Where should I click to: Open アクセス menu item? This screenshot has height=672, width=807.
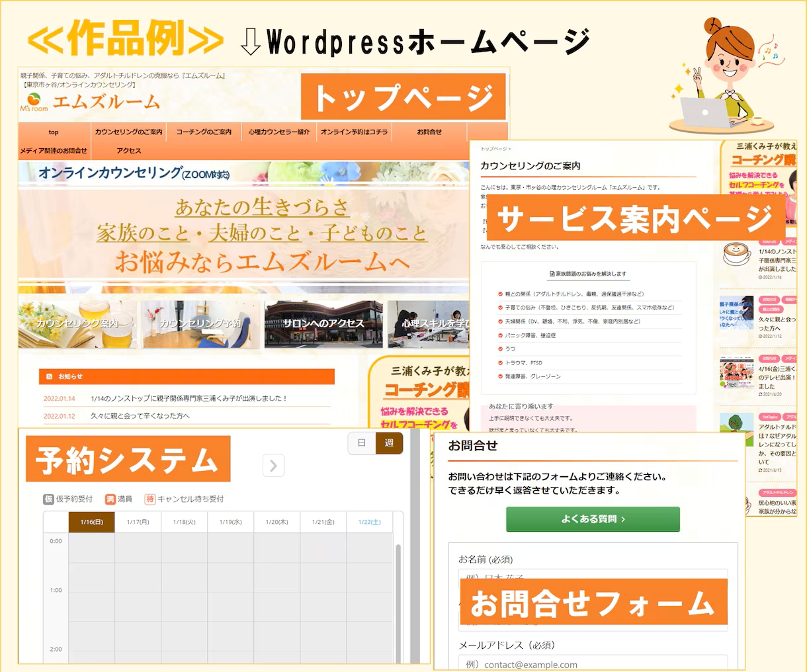(128, 151)
